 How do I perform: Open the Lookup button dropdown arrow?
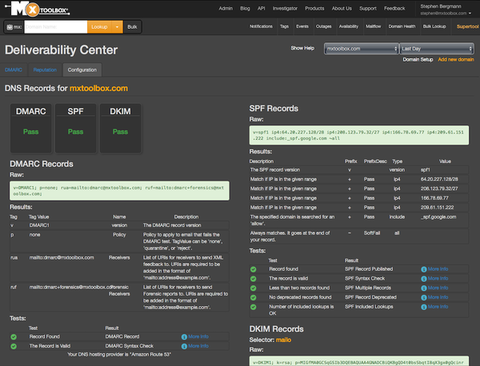(117, 27)
